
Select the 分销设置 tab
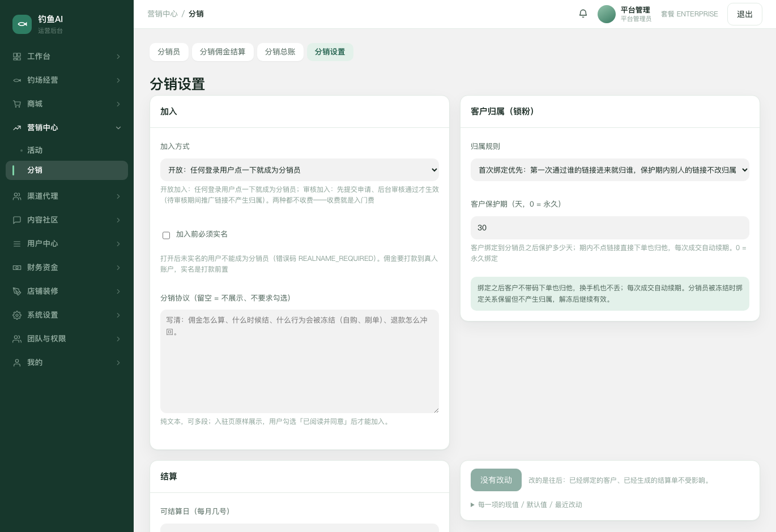330,52
